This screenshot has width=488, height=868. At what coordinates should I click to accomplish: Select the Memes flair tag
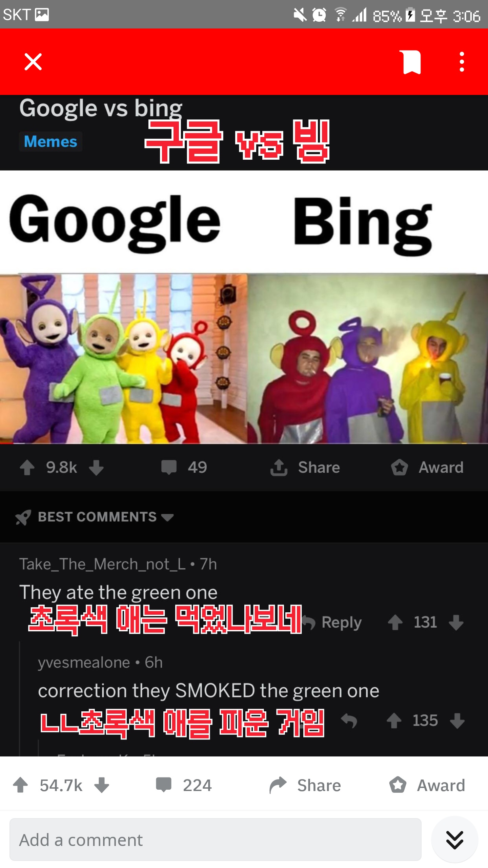pos(50,141)
